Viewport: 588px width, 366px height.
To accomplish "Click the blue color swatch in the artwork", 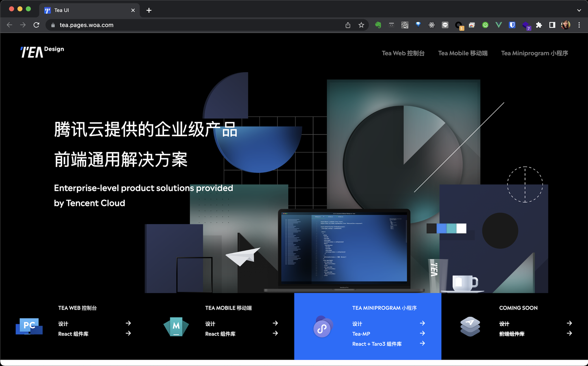I will pos(441,228).
